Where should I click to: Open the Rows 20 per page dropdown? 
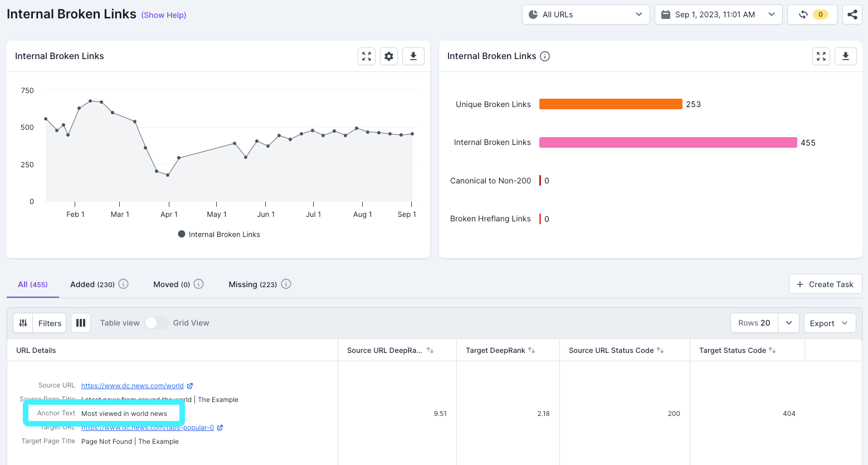pyautogui.click(x=788, y=323)
